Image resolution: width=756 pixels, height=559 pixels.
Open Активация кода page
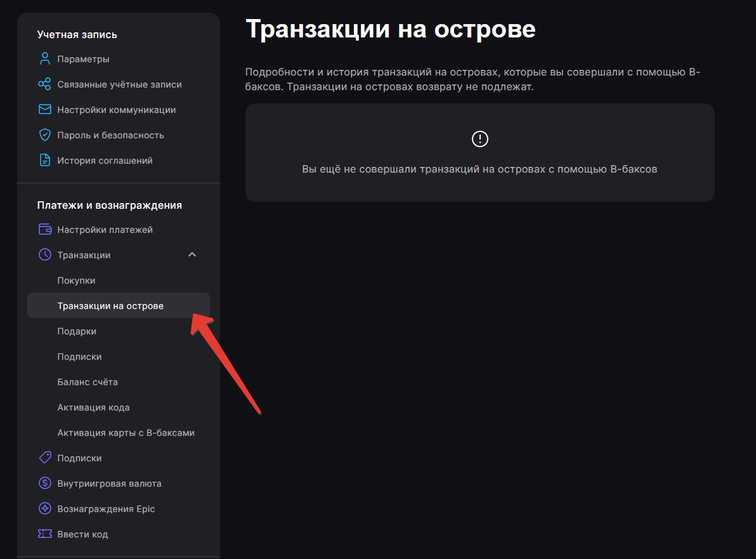(x=93, y=407)
